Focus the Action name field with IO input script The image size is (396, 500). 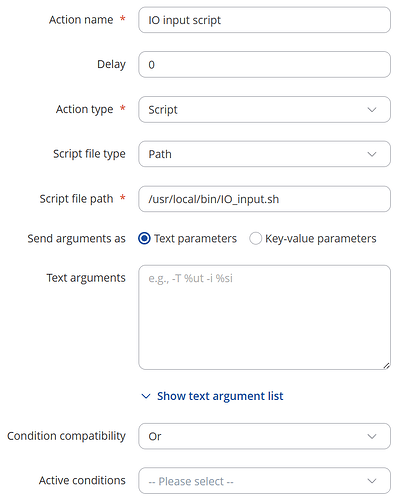(x=264, y=20)
